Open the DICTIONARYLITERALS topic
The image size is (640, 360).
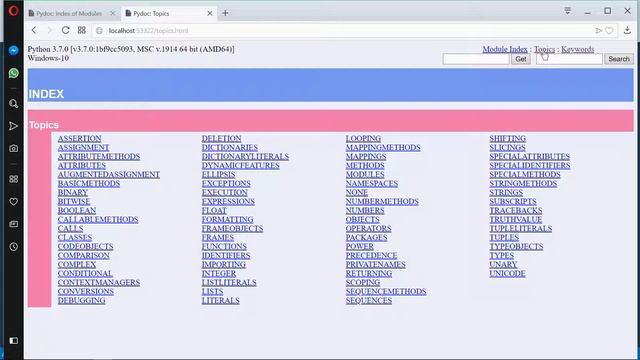click(245, 157)
